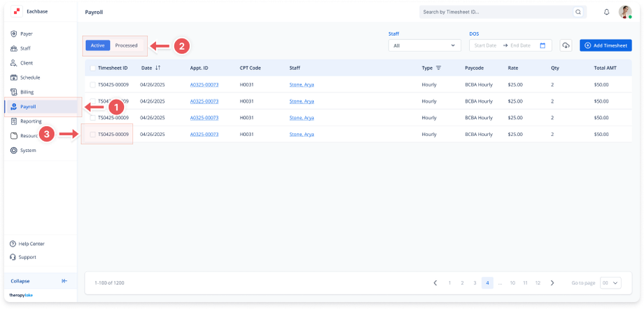Open the calendar icon in DOS field
644x309 pixels.
click(542, 45)
